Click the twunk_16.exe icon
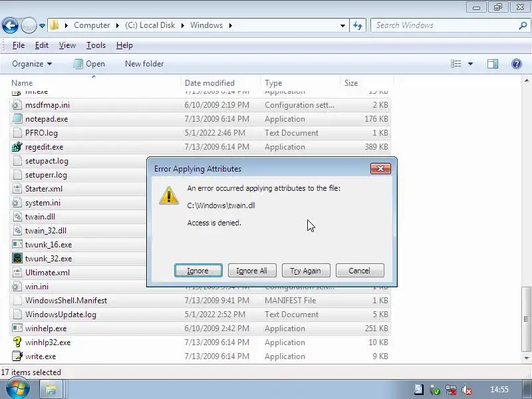This screenshot has height=399, width=532. [x=17, y=245]
